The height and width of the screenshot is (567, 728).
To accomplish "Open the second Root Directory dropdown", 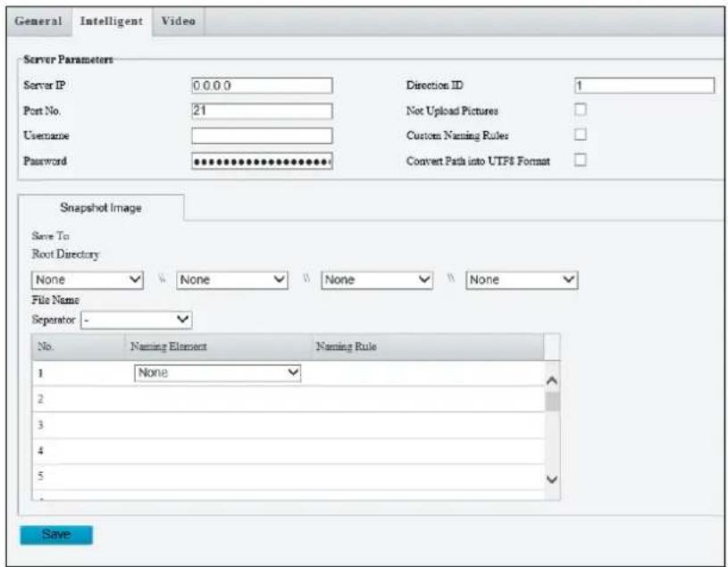I will 232,279.
